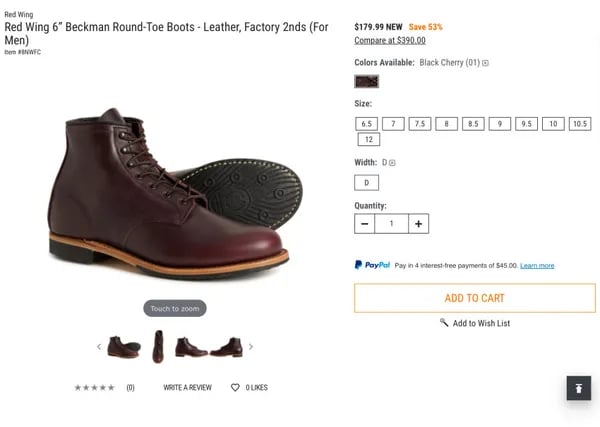This screenshot has width=600, height=427.
Task: Choose width D option
Action: [x=367, y=183]
